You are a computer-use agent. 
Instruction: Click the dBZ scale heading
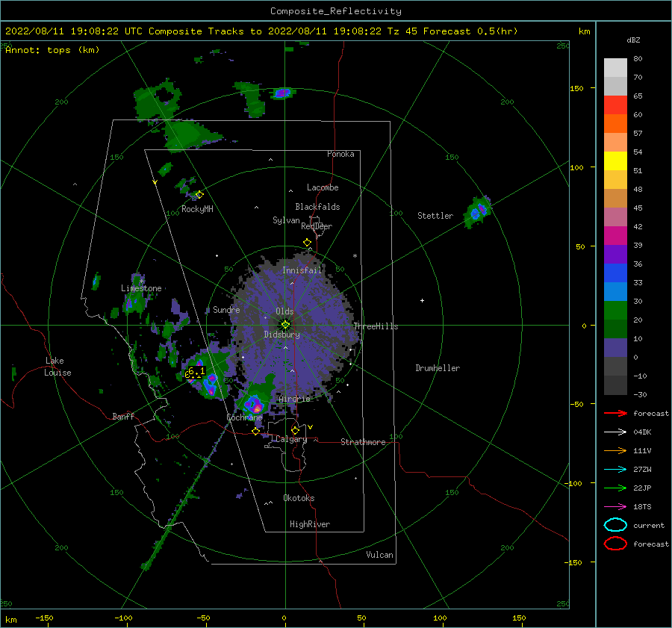click(633, 40)
